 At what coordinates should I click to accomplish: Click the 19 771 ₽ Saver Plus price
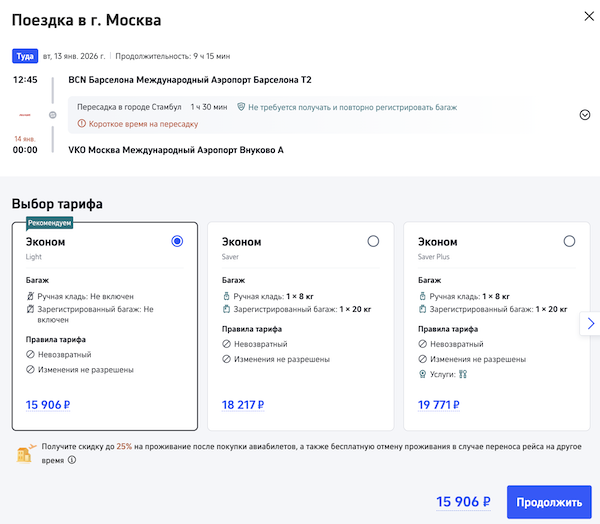(438, 405)
